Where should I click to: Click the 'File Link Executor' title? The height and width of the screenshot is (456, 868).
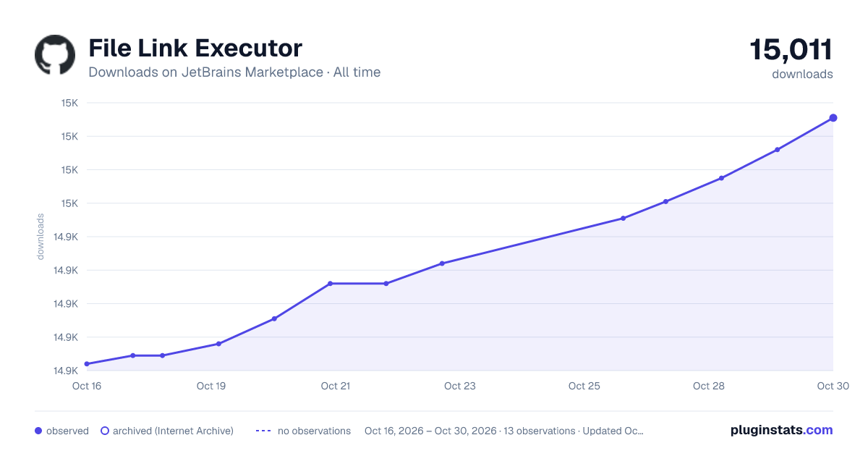tap(195, 48)
